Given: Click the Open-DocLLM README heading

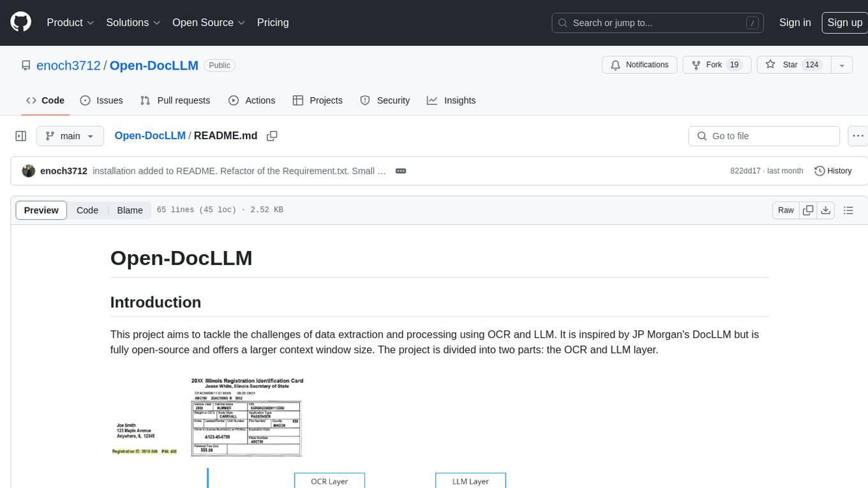Looking at the screenshot, I should (181, 258).
